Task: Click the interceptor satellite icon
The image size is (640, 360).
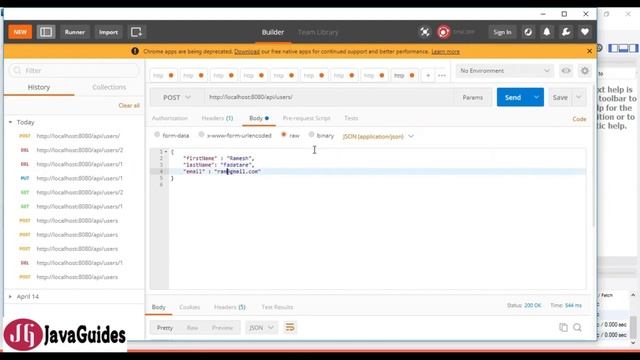Action: (425, 32)
